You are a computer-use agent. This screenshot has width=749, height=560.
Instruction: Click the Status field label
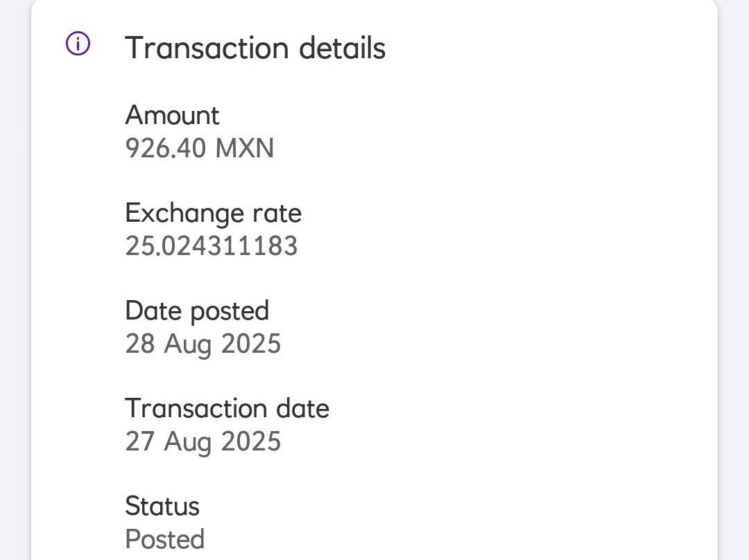[x=162, y=506]
